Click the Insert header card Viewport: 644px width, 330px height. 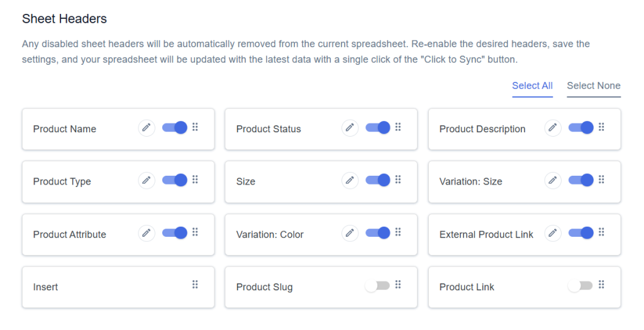[118, 287]
